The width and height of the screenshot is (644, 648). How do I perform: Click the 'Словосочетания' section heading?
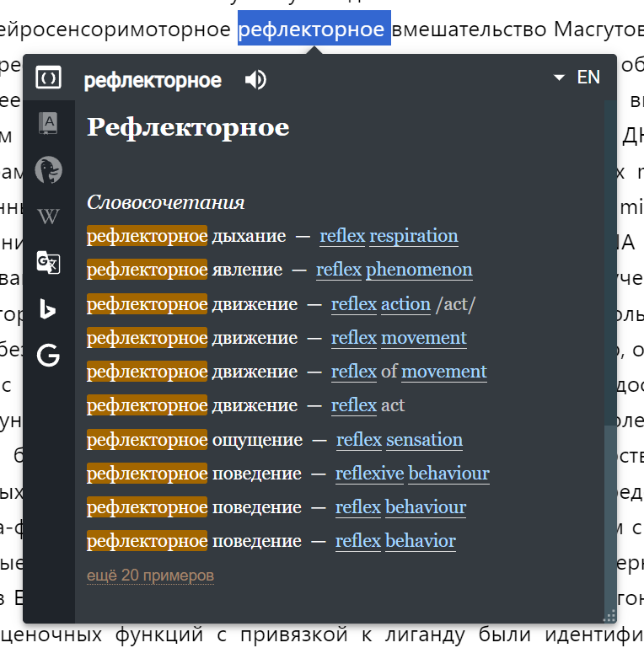coord(166,202)
